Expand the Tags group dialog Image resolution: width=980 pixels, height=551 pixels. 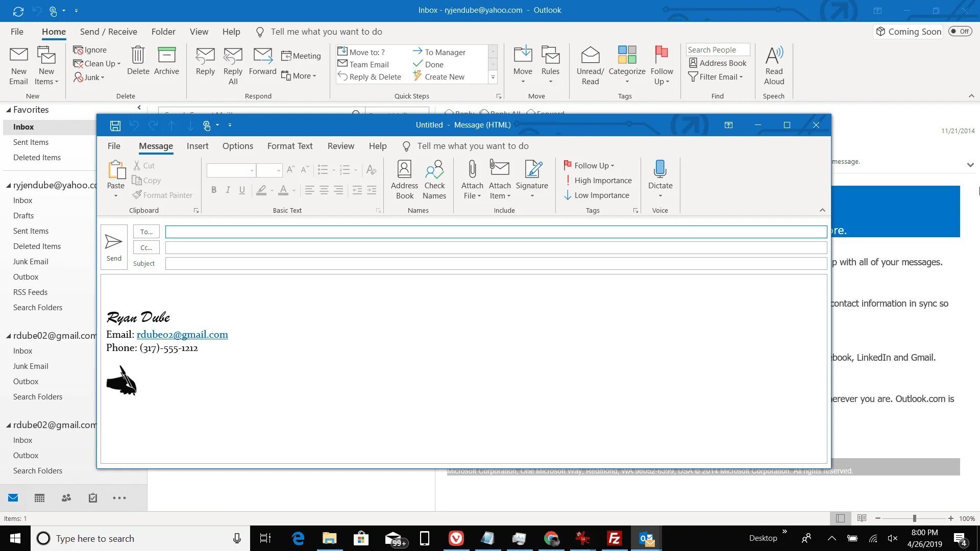[x=635, y=211]
